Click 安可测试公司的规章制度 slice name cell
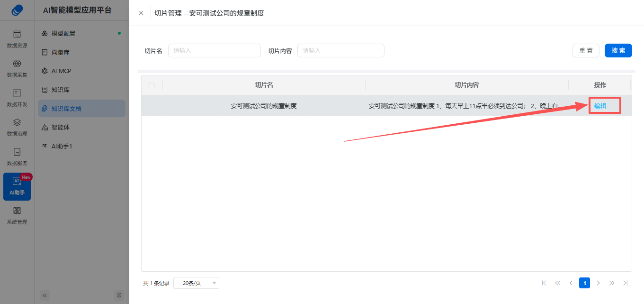 pyautogui.click(x=264, y=106)
